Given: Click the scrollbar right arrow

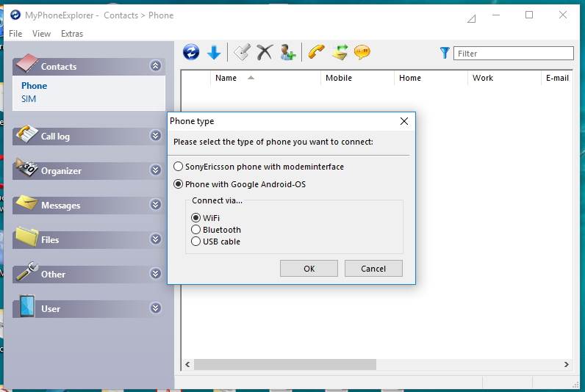Looking at the screenshot, I should [567, 364].
